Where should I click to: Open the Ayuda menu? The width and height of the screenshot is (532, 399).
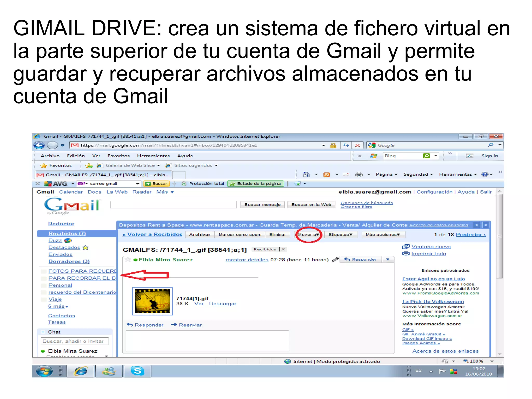click(185, 156)
